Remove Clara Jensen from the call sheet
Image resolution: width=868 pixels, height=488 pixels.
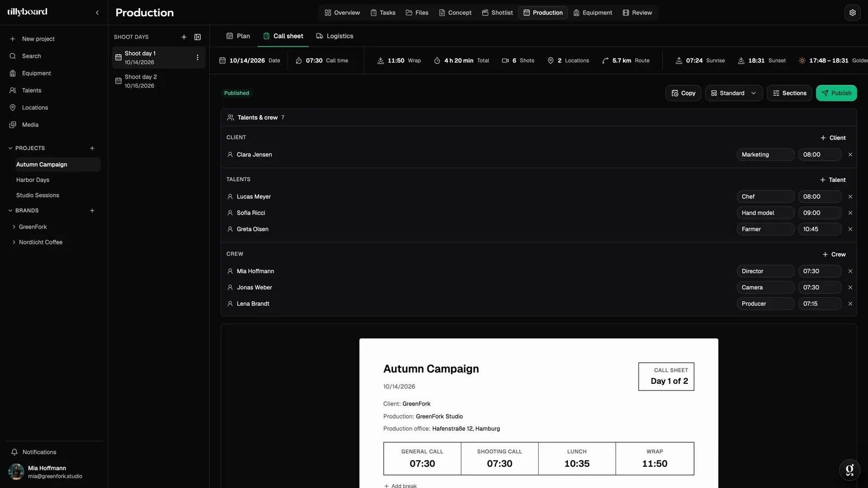pyautogui.click(x=850, y=155)
